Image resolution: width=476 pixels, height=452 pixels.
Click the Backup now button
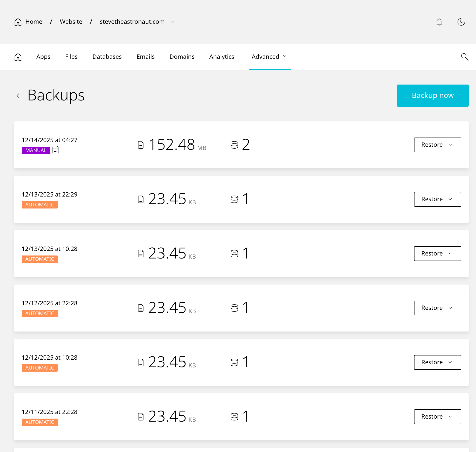point(432,95)
